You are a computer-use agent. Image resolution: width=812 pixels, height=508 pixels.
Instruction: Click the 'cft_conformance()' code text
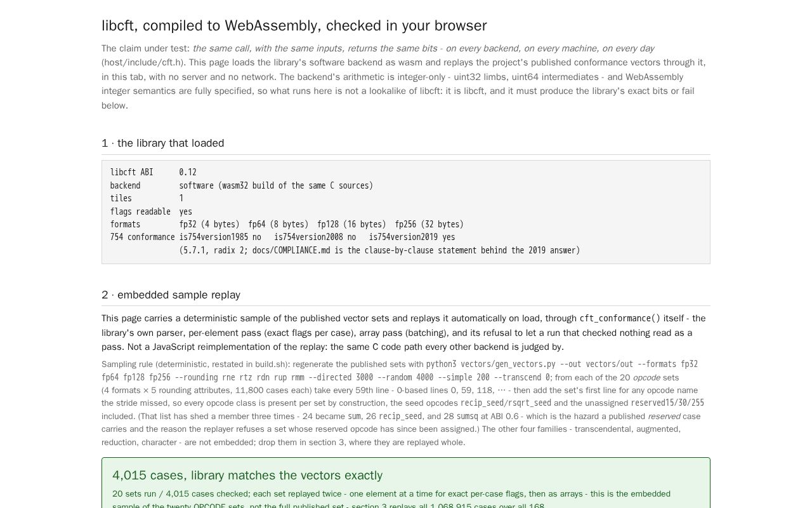click(x=620, y=319)
